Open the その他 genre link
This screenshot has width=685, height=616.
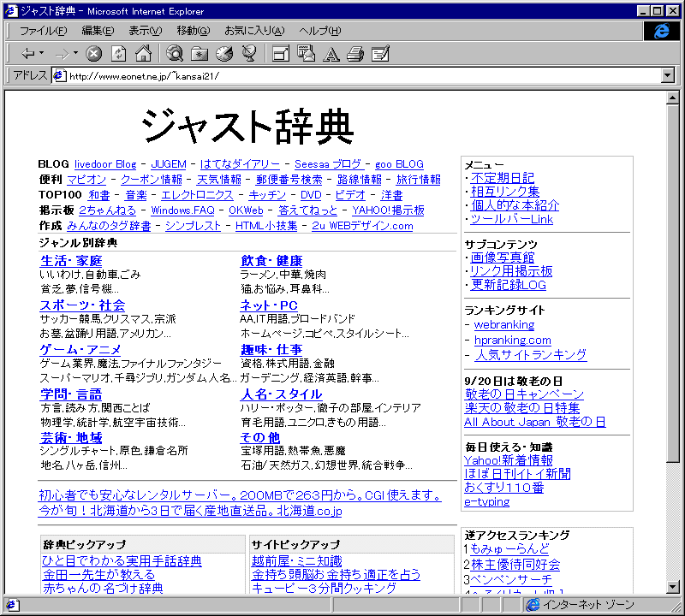260,438
